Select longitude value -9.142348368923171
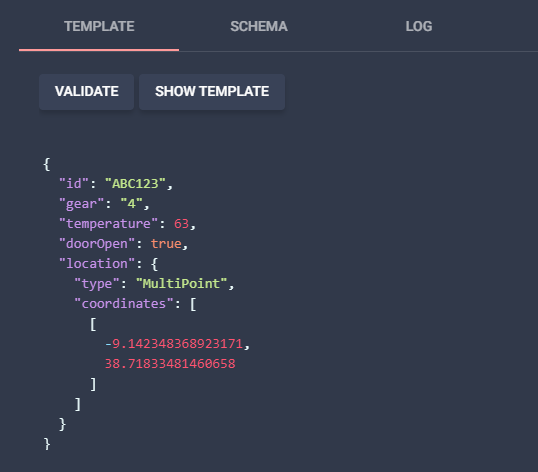The width and height of the screenshot is (538, 472). pyautogui.click(x=174, y=344)
